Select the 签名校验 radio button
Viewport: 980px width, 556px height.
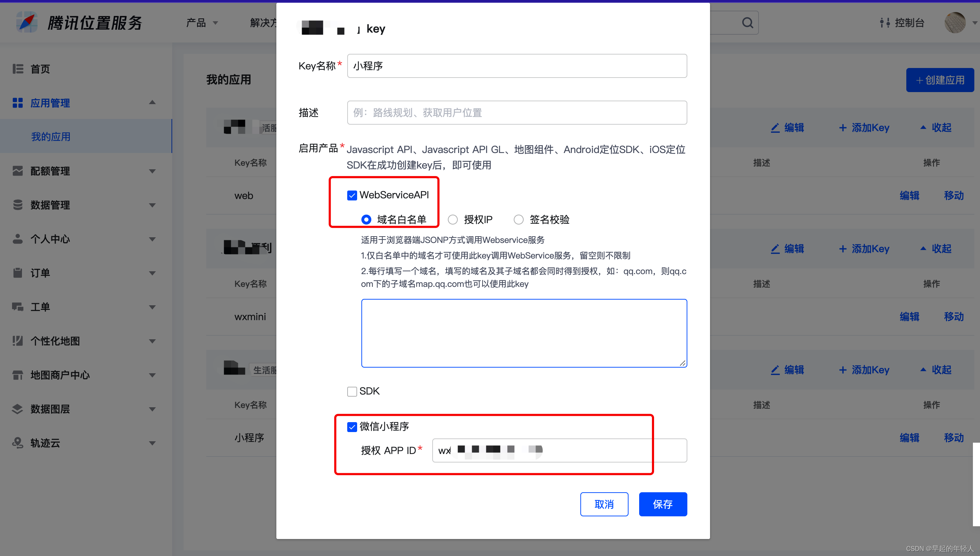[x=518, y=220]
